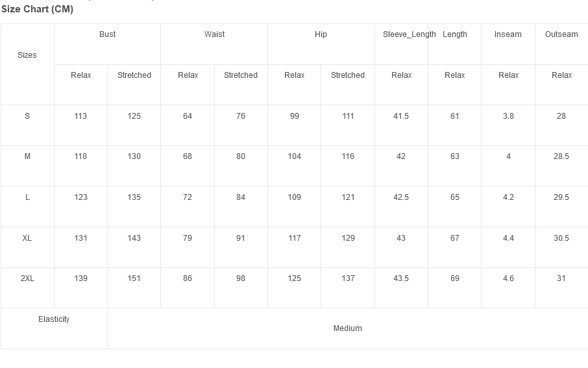The image size is (588, 368).
Task: Click the outseam value 30.5
Action: coord(561,238)
